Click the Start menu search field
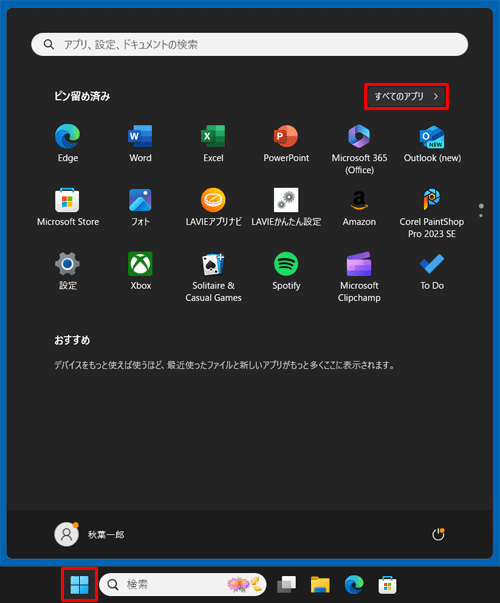500x603 pixels. (x=250, y=45)
